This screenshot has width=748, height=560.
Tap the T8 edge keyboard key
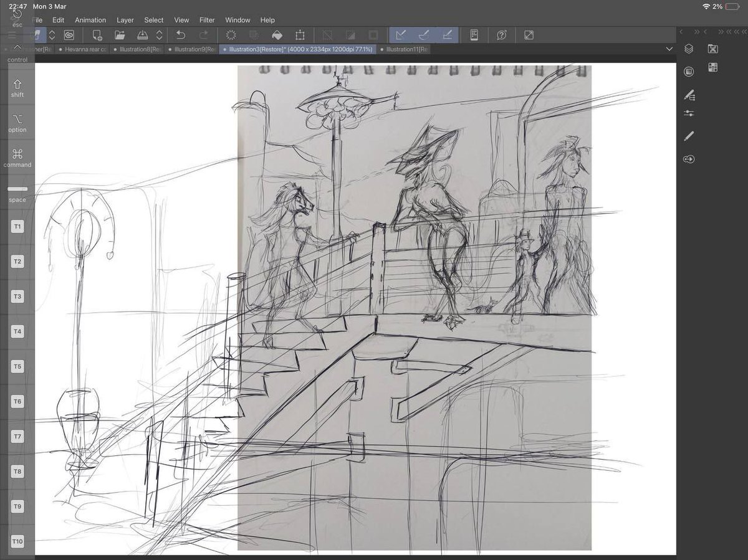pos(17,472)
